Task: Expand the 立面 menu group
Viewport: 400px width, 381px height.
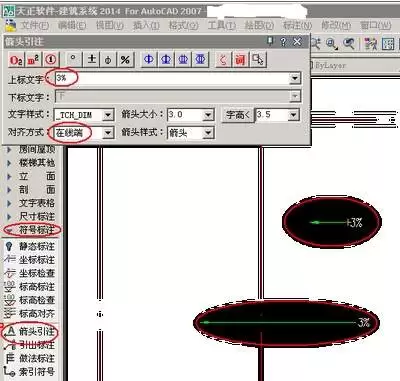Action: coord(32,176)
